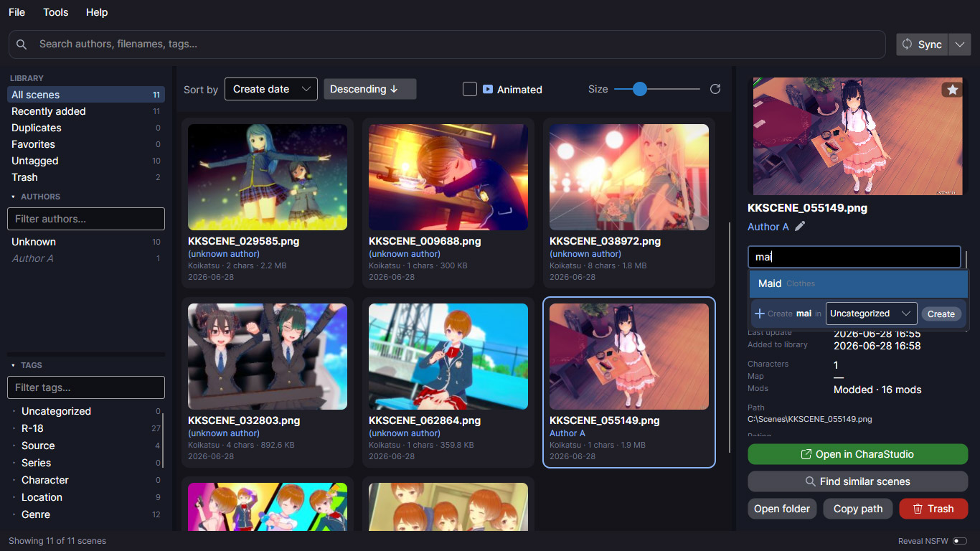Viewport: 980px width, 551px height.
Task: Click the tag input containing 'mai'
Action: (x=854, y=257)
